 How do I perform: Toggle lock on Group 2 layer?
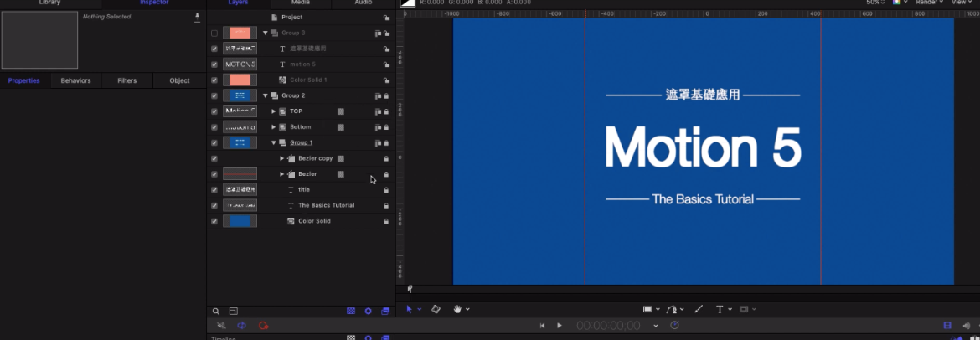386,95
